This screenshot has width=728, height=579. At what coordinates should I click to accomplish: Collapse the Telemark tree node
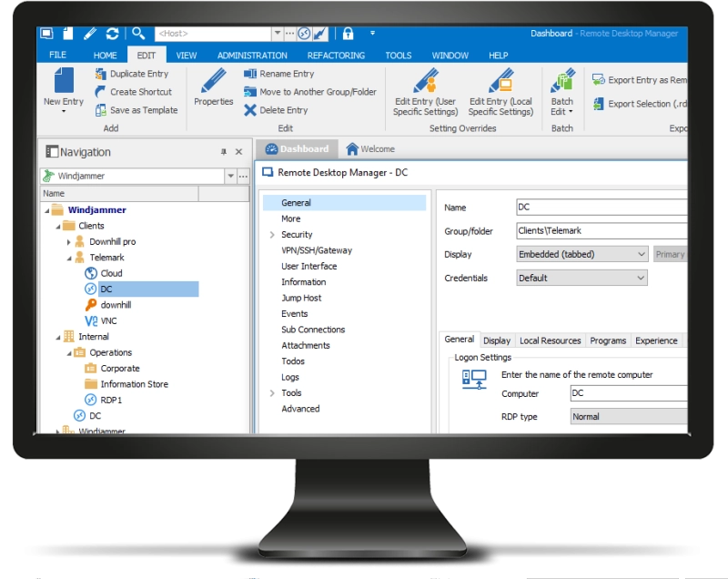pos(69,259)
